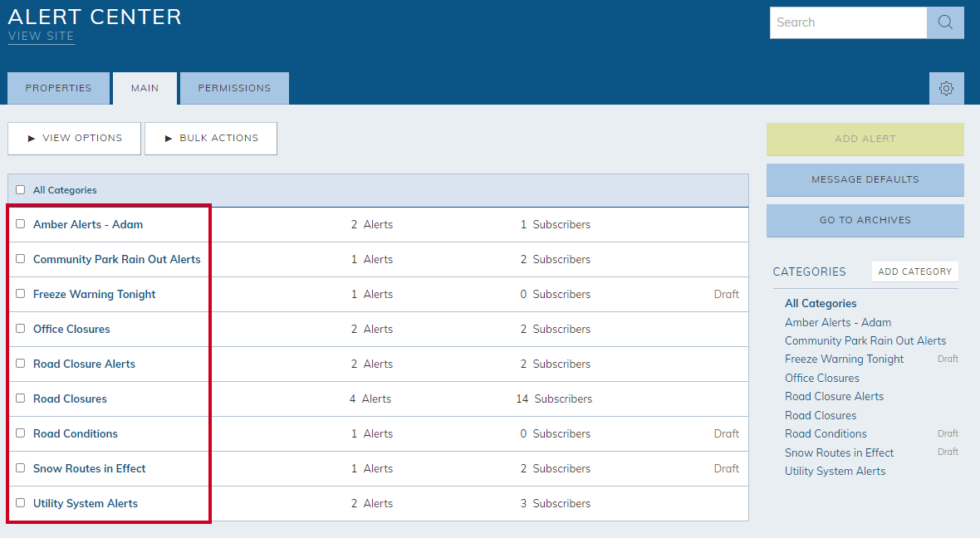Viewport: 980px width, 538px height.
Task: Select Road Closure Alerts in sidebar categories
Action: 835,396
